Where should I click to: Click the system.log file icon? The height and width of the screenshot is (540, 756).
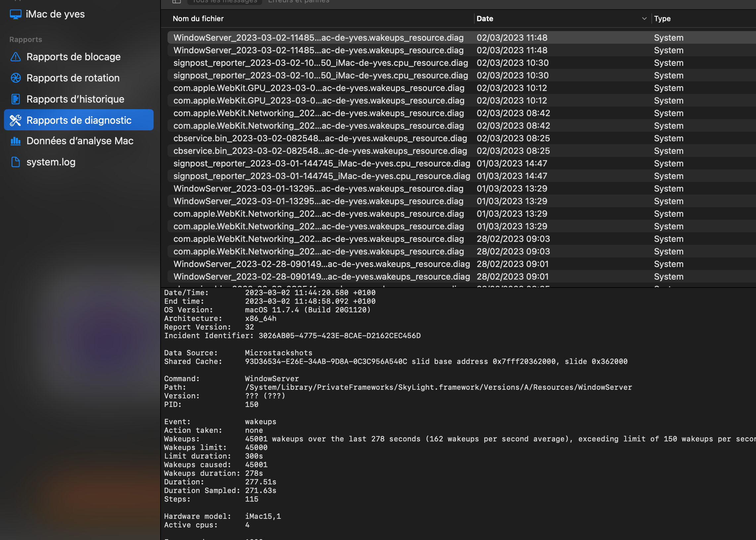[x=16, y=162]
